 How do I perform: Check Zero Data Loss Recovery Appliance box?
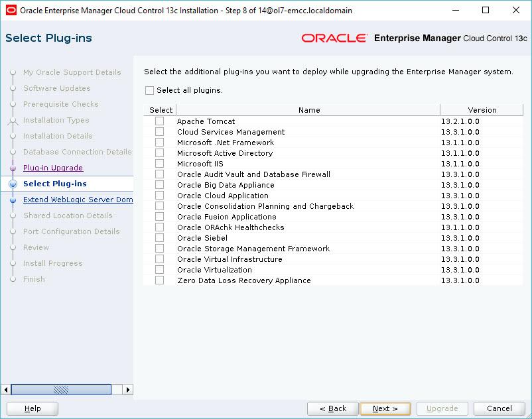coord(159,280)
